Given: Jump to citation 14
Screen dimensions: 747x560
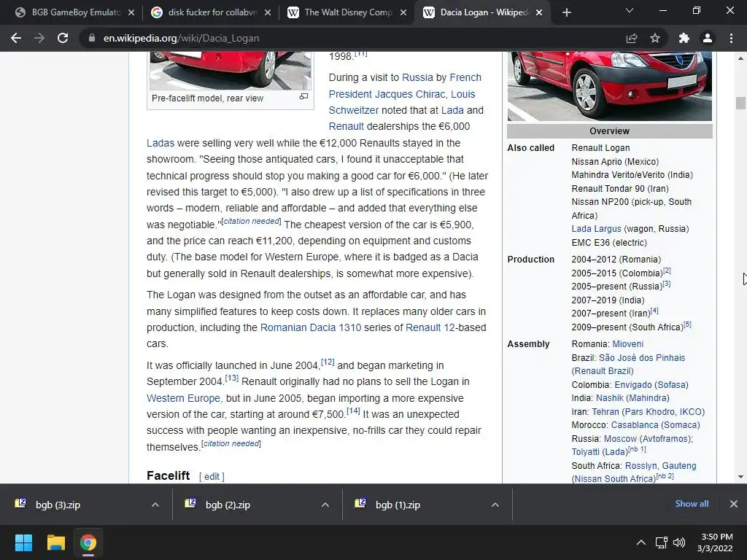Looking at the screenshot, I should point(353,411).
